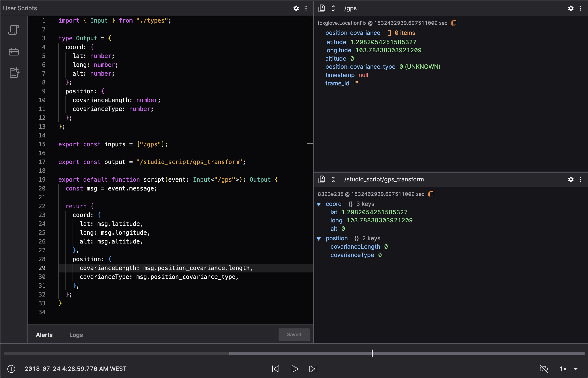Screen dimensions: 588x378
Task: Expand all nodes in /gps panel
Action: click(333, 8)
